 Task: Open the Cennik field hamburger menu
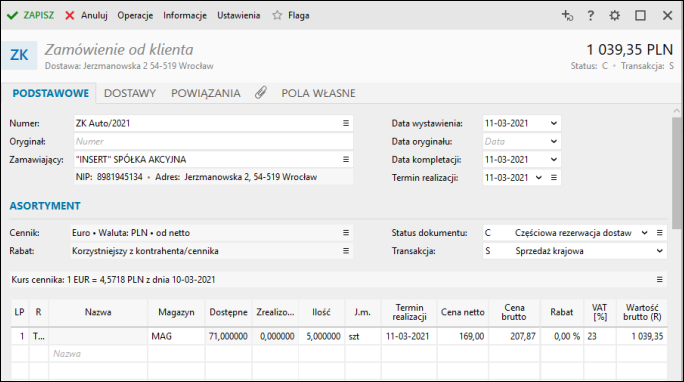346,233
